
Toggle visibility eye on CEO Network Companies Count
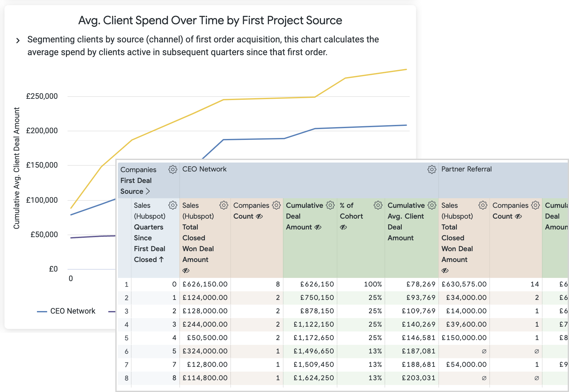click(259, 216)
